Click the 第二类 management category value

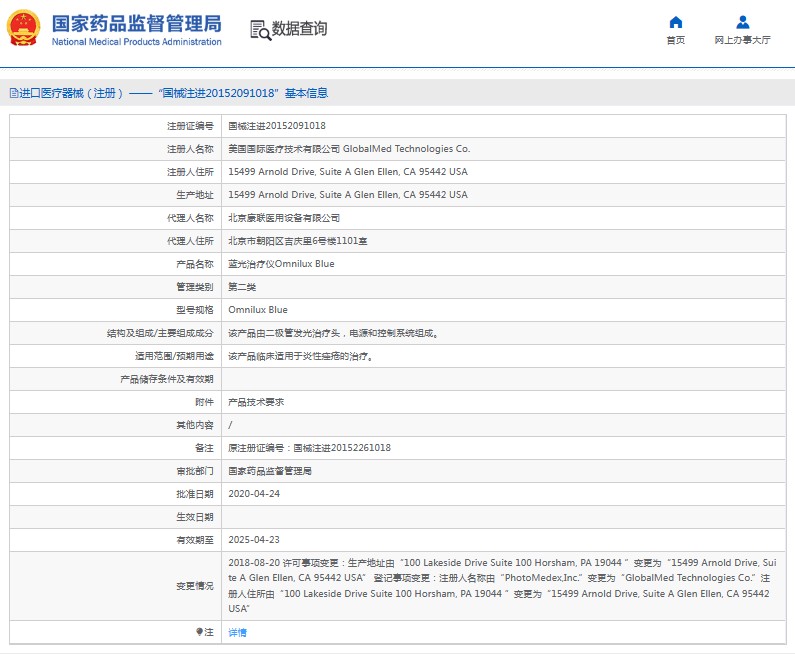click(x=242, y=287)
